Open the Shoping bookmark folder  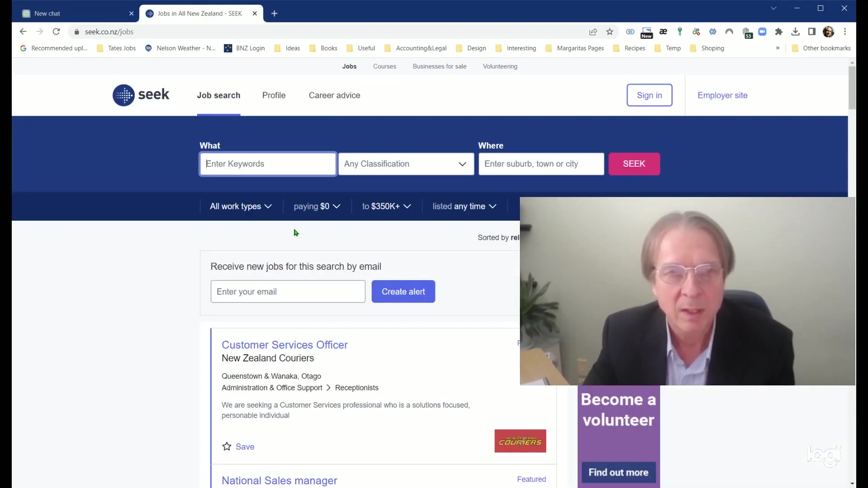coord(707,48)
